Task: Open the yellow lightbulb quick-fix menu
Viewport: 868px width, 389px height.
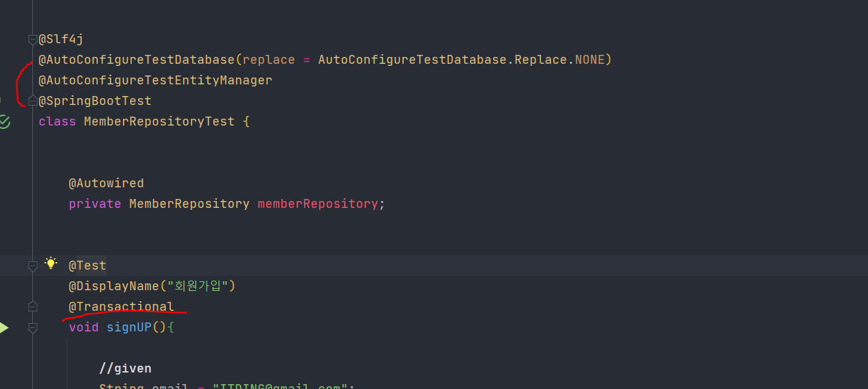Action: tap(51, 263)
